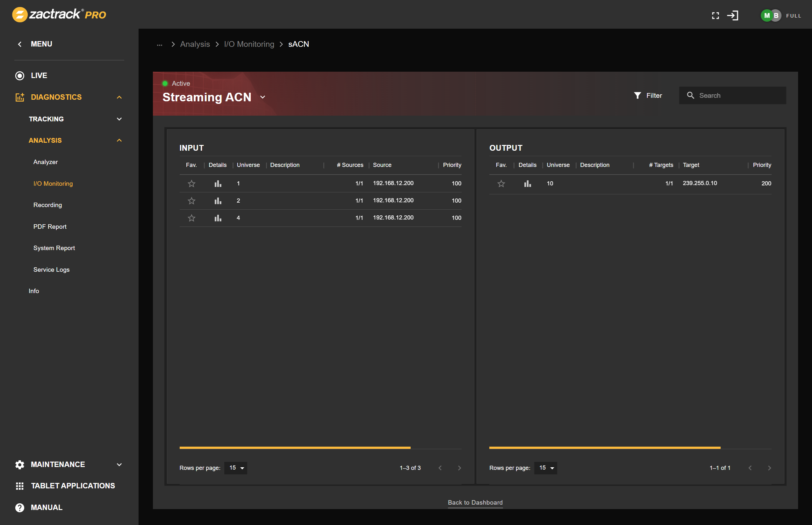This screenshot has height=525, width=812.
Task: Open the I/O Monitoring breadcrumb
Action: 249,44
